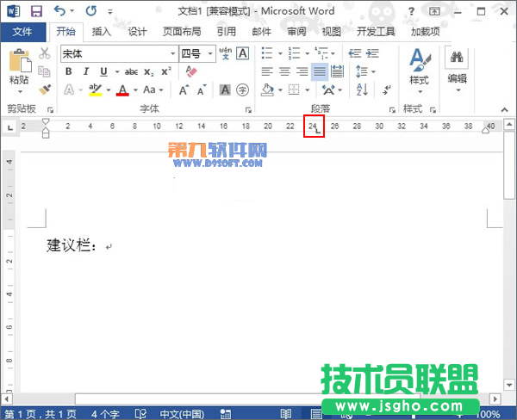Toggle Superscript formatting
The width and height of the screenshot is (517, 420).
click(165, 71)
